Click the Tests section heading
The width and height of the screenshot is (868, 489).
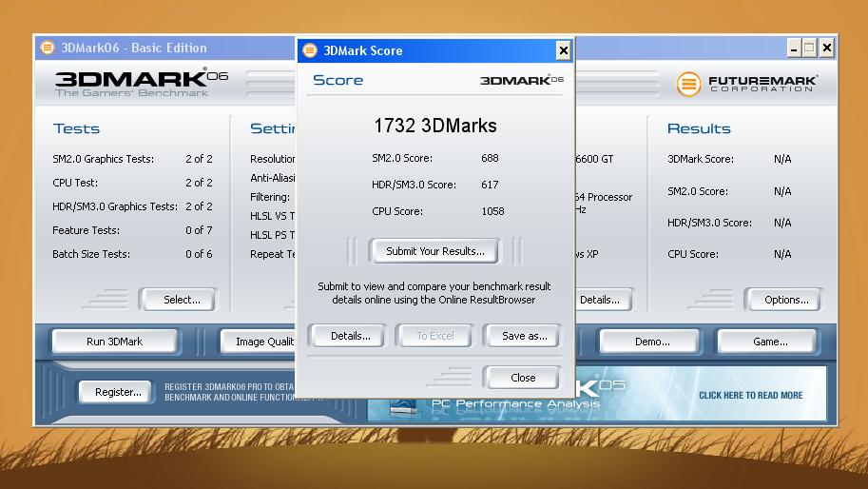(76, 129)
